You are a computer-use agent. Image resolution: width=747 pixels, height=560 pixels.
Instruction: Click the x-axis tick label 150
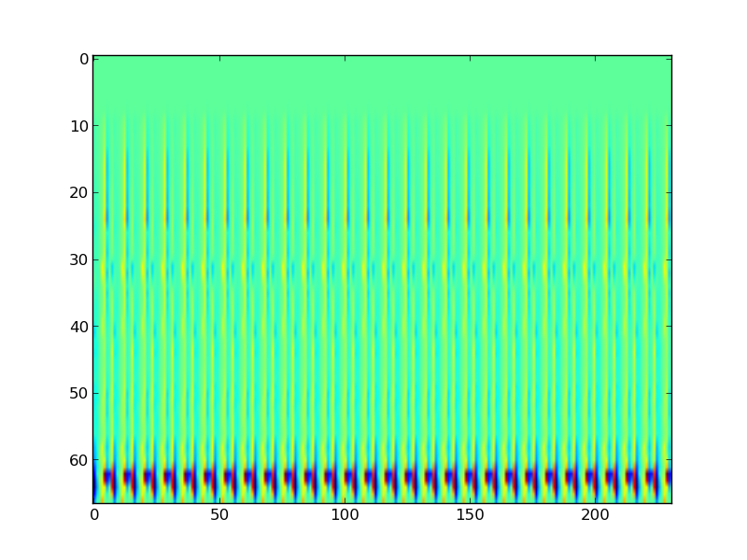tap(470, 515)
